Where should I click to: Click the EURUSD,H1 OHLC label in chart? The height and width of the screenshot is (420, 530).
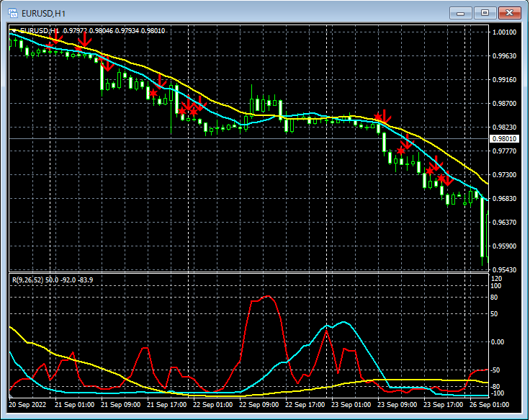coord(86,30)
